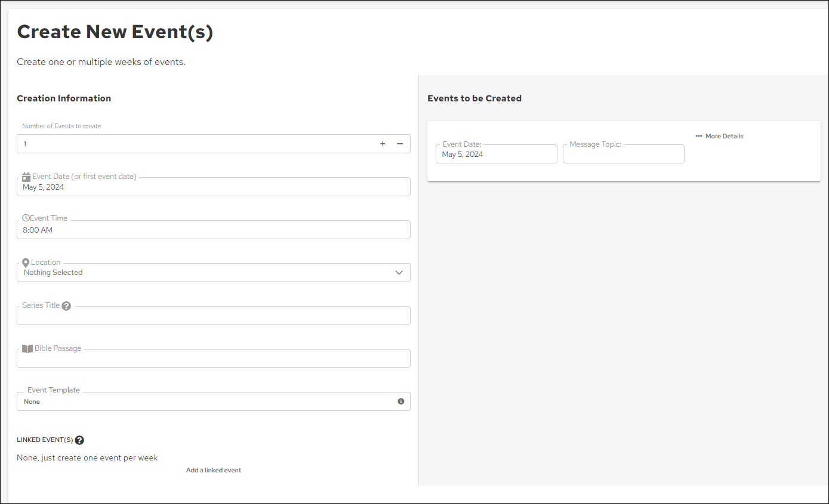
Task: Click the Event Date field in events card
Action: click(496, 154)
